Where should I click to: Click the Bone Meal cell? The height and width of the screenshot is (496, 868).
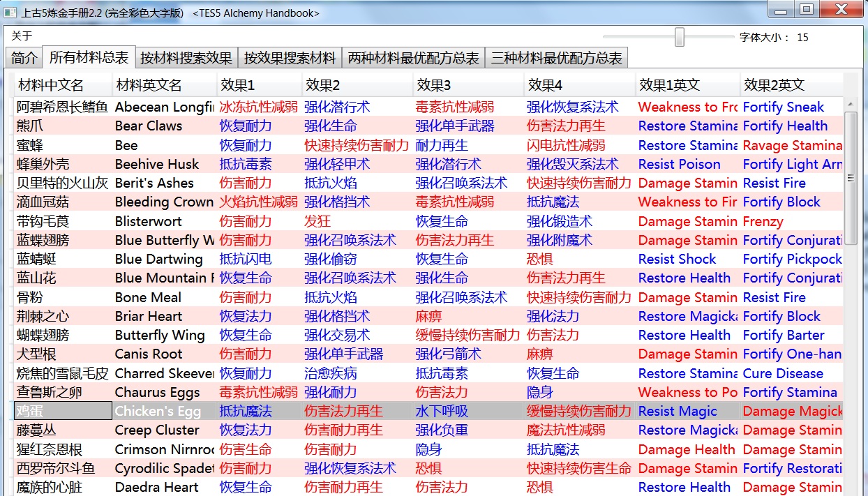[165, 297]
